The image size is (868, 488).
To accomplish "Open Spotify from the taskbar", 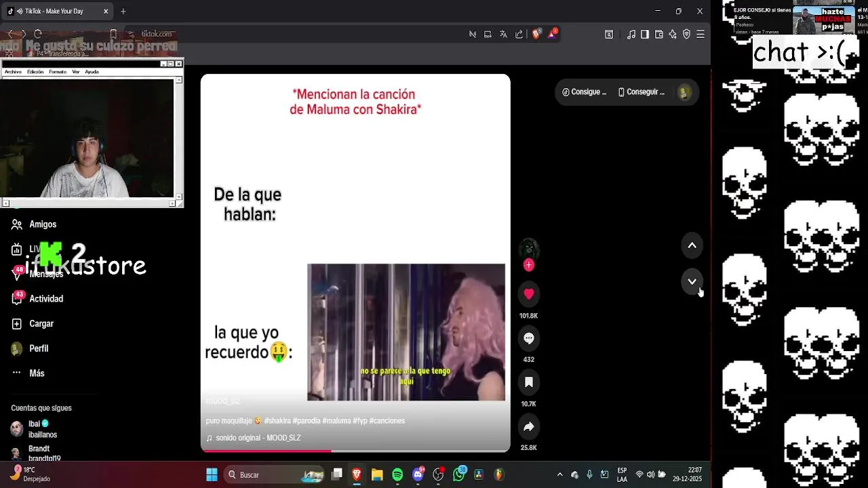I will point(397,474).
